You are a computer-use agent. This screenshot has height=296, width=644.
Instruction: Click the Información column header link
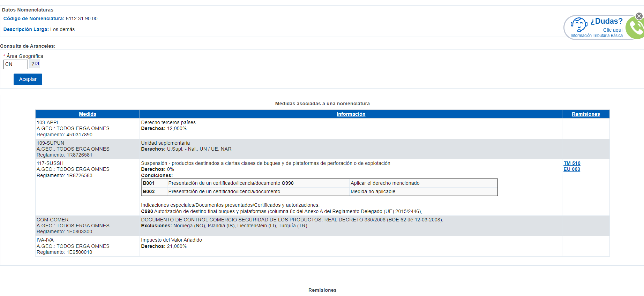tap(351, 114)
